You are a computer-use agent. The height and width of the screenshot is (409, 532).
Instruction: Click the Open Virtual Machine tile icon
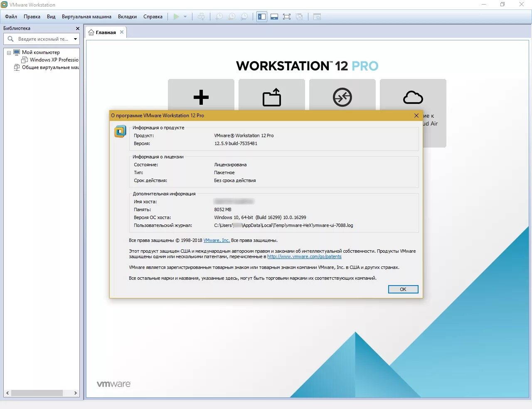click(x=272, y=98)
